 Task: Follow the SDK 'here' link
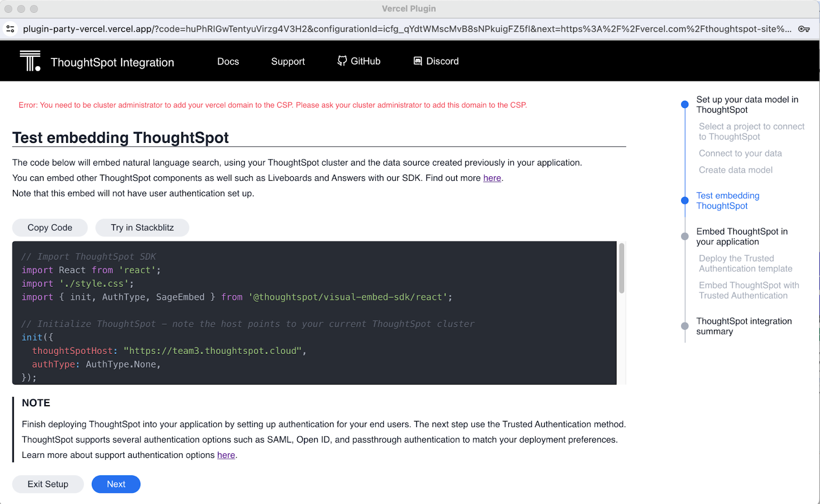pos(492,178)
